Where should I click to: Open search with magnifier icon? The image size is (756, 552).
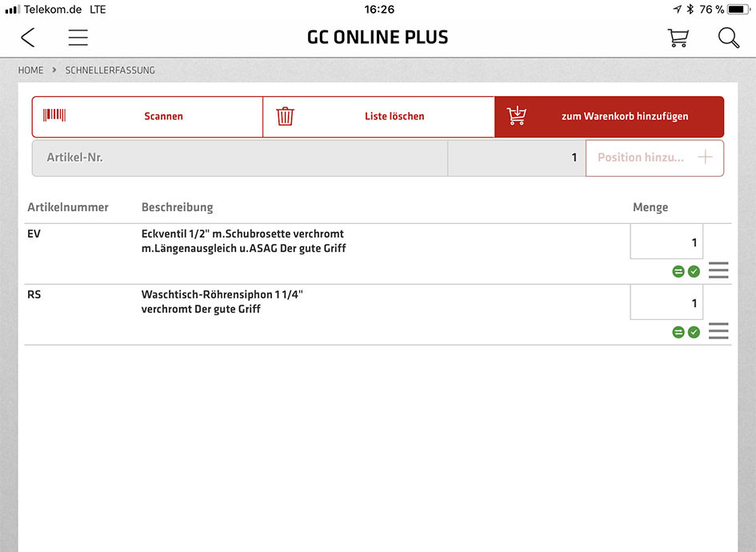(728, 38)
